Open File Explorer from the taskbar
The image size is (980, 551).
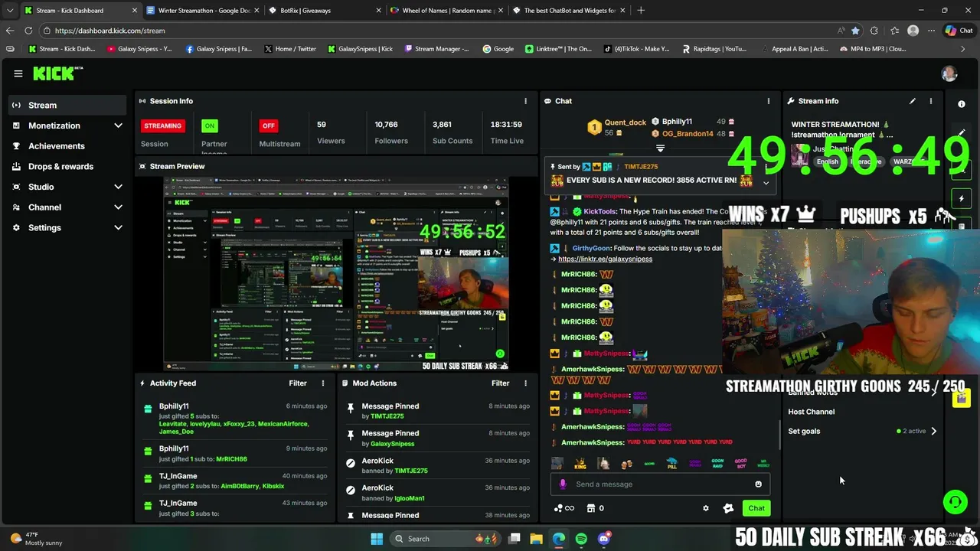(536, 539)
